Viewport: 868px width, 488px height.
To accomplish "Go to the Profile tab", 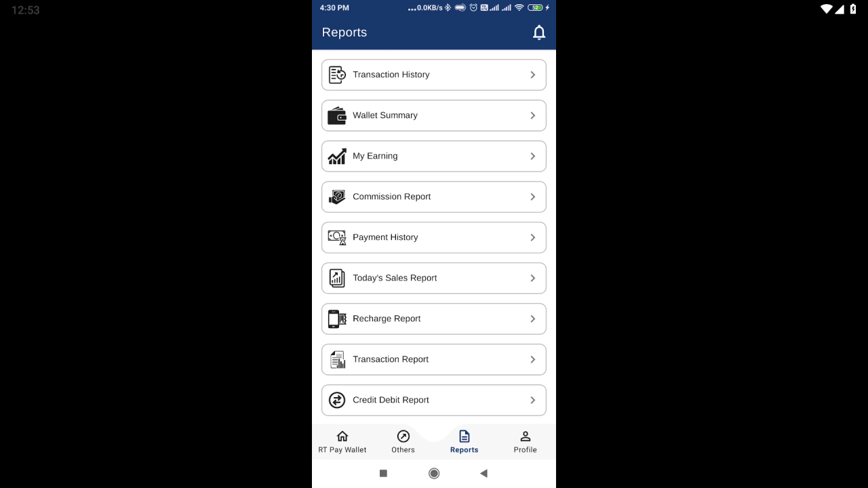I will click(x=525, y=442).
